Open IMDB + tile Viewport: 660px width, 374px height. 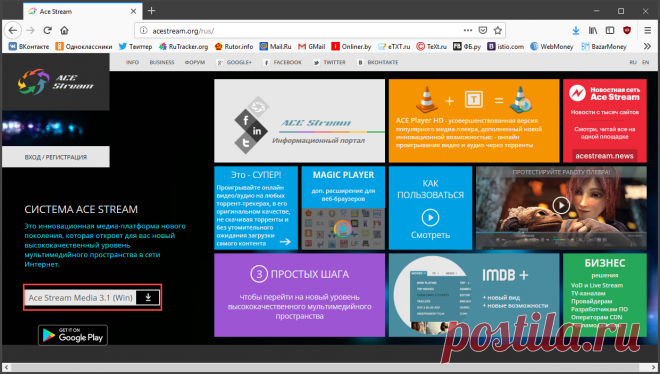(x=474, y=295)
